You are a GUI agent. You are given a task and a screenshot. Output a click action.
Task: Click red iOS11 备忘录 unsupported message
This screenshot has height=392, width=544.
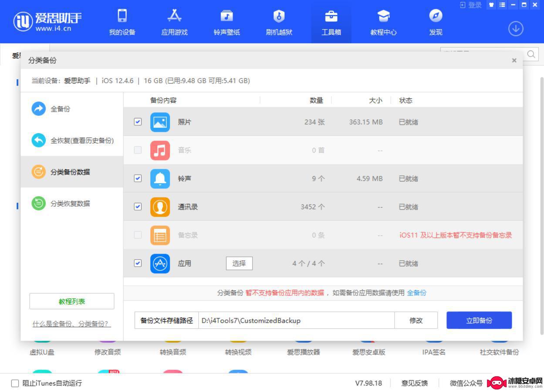[x=456, y=235]
